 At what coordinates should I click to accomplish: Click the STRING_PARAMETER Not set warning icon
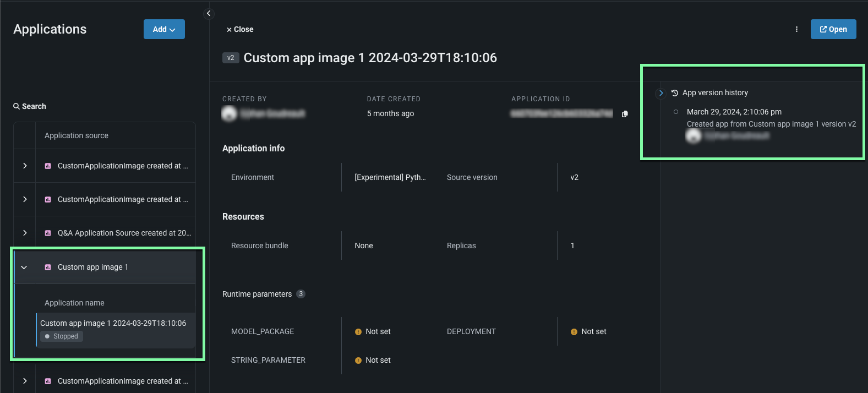(x=358, y=361)
